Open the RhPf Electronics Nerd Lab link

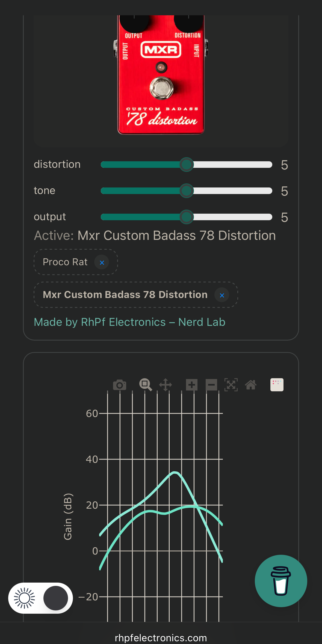pos(129,322)
